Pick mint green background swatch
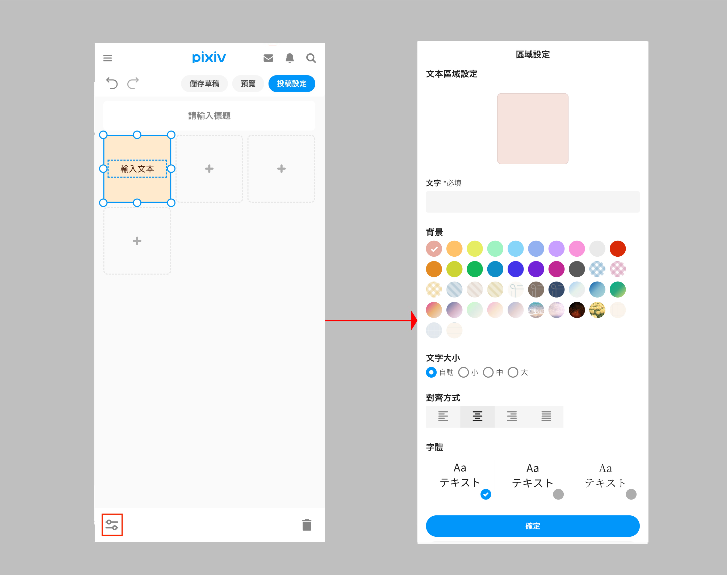This screenshot has height=575, width=728. (495, 249)
